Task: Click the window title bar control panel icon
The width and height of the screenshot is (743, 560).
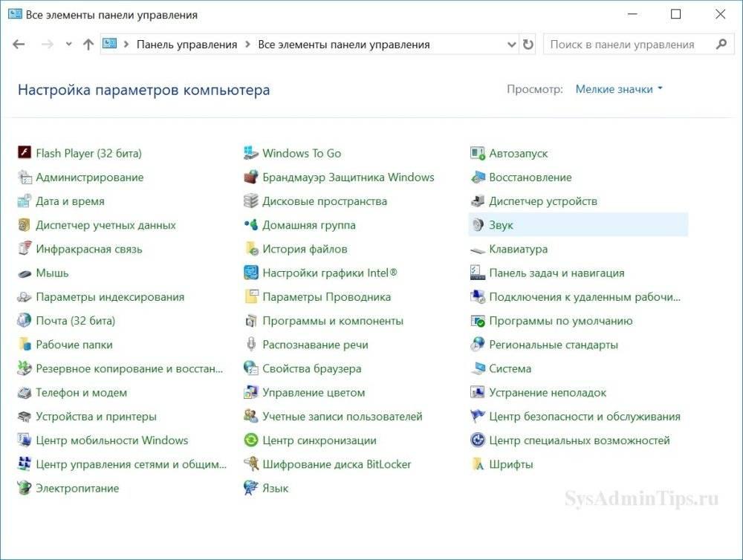Action: coord(15,13)
